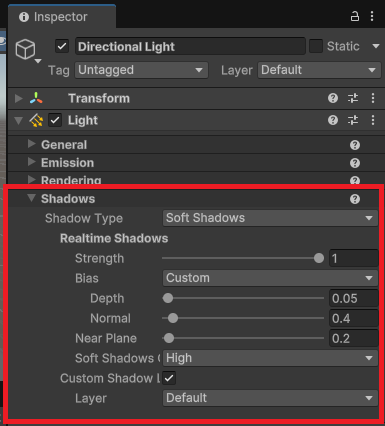Click the Inspector lock icon
Image resolution: width=385 pixels, height=426 pixels.
coord(355,16)
